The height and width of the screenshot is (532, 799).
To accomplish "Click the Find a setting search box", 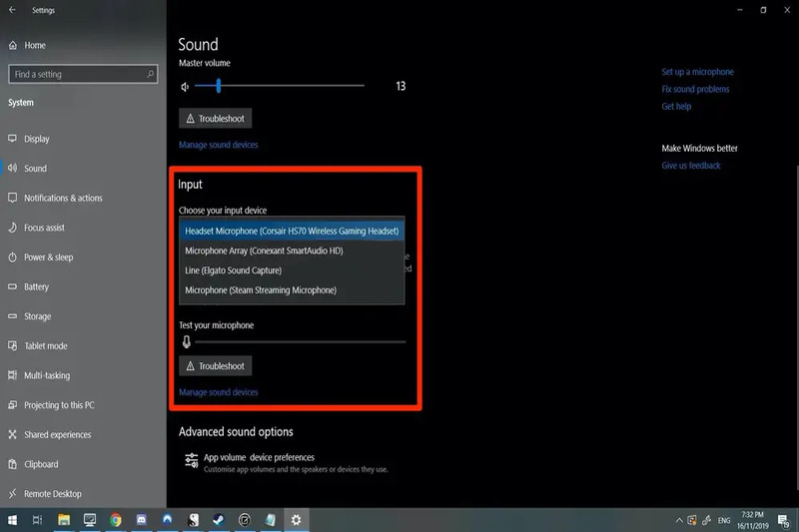I will [x=83, y=74].
